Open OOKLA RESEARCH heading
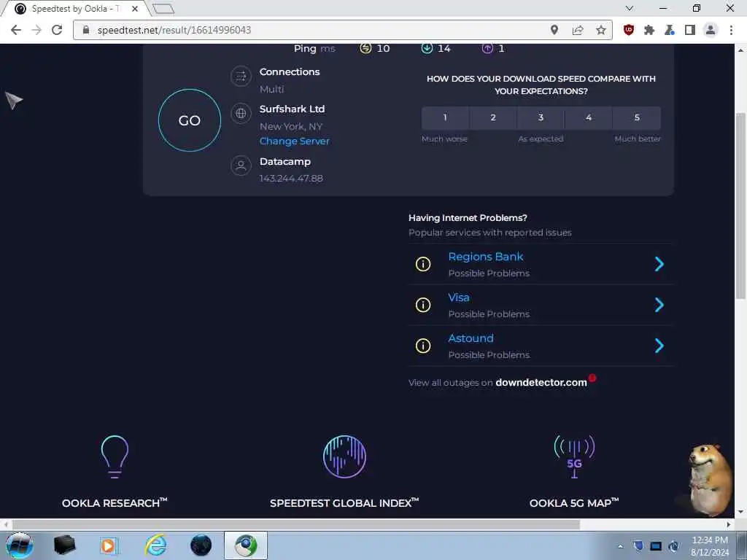 (115, 503)
